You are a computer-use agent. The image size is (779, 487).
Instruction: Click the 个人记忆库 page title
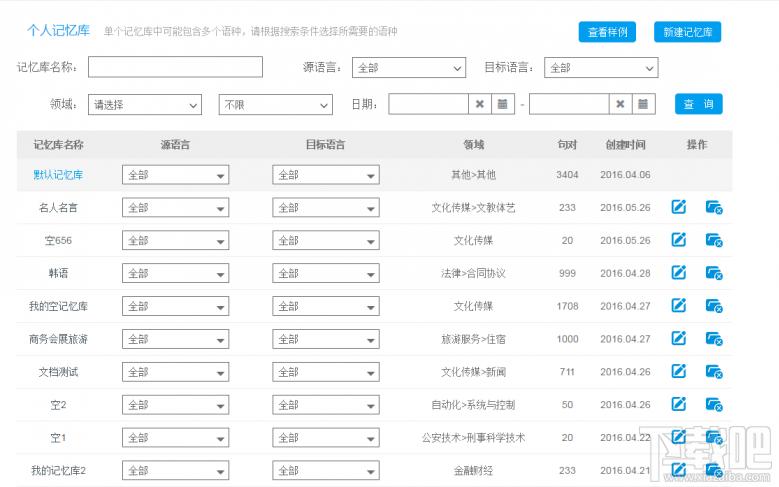click(58, 30)
